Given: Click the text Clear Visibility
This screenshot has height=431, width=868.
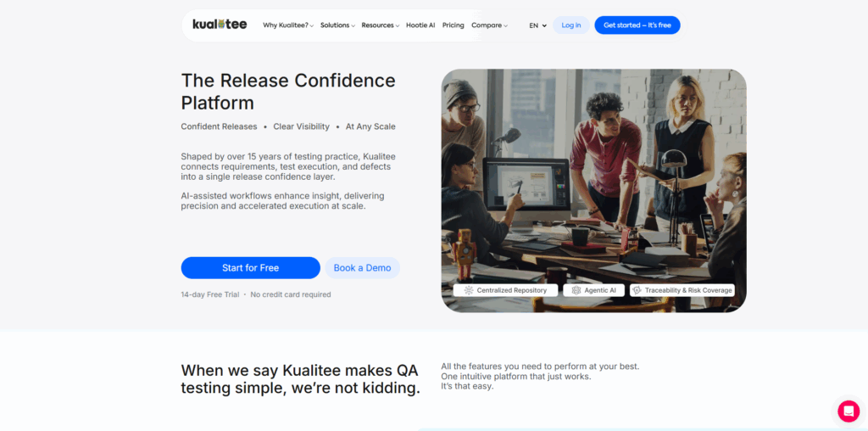Looking at the screenshot, I should pyautogui.click(x=301, y=126).
